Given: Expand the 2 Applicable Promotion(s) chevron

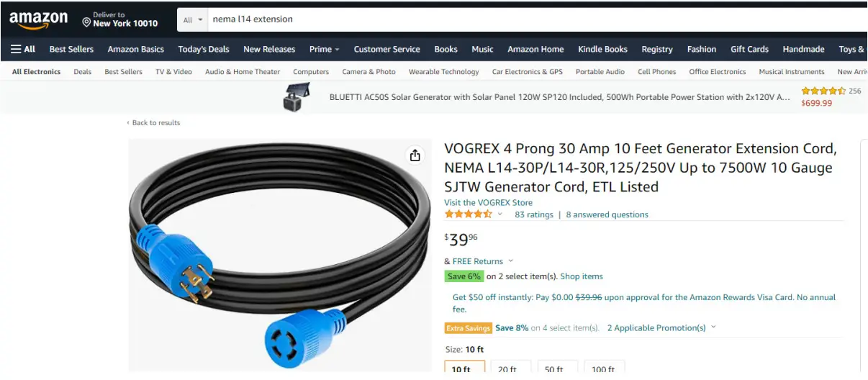Looking at the screenshot, I should coord(713,327).
